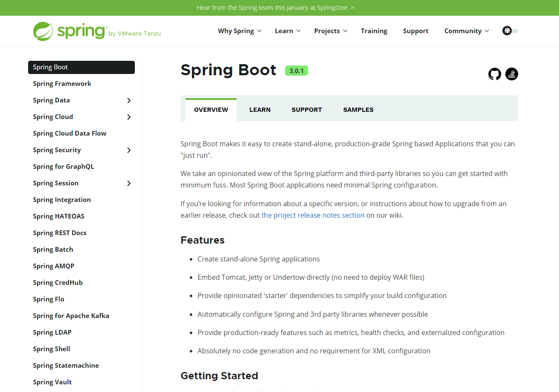Open Training in the top navigation
Image resolution: width=559 pixels, height=392 pixels.
point(374,31)
